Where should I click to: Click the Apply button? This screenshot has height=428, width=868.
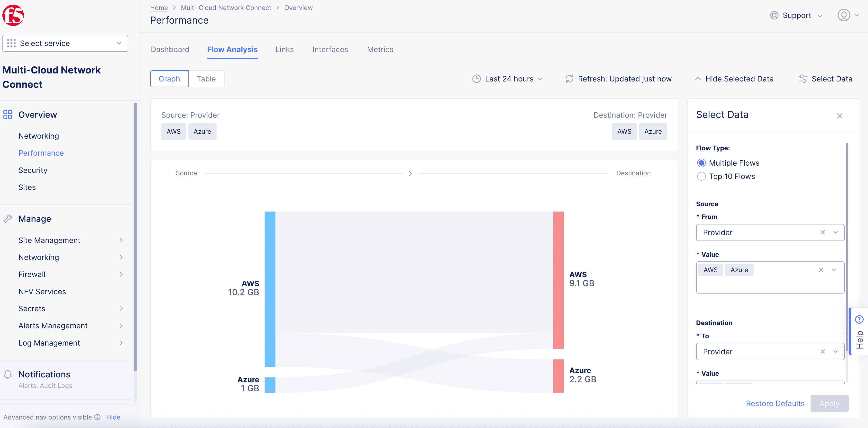pos(829,403)
